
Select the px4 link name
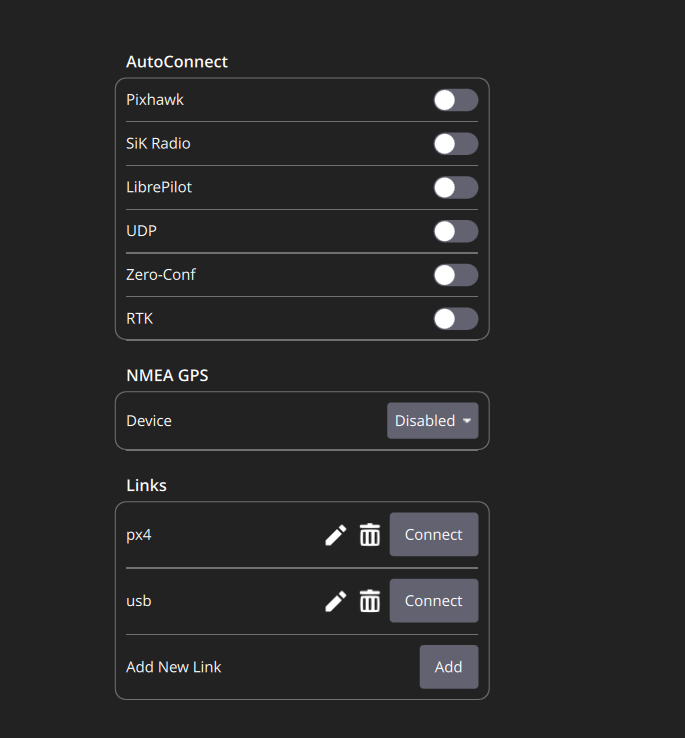point(139,535)
